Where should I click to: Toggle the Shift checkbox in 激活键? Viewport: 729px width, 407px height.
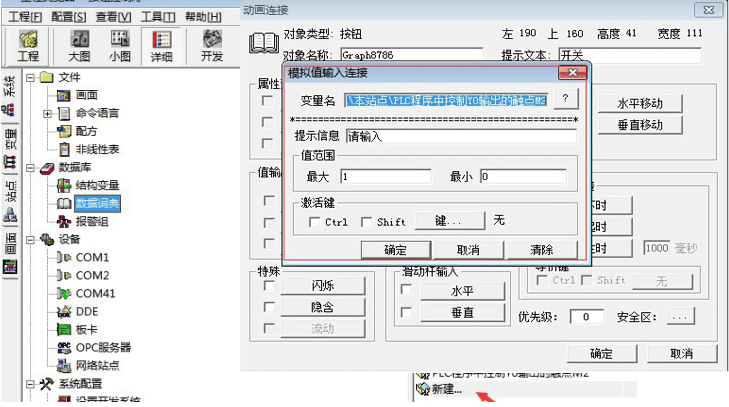click(x=366, y=222)
